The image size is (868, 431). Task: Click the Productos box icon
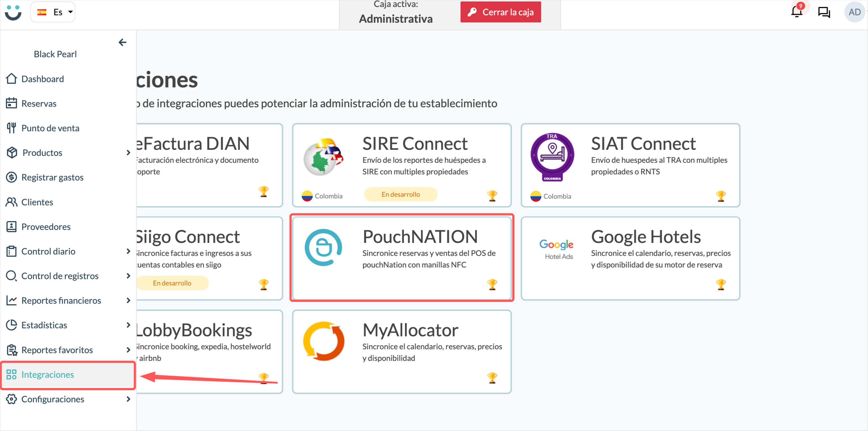click(x=12, y=153)
